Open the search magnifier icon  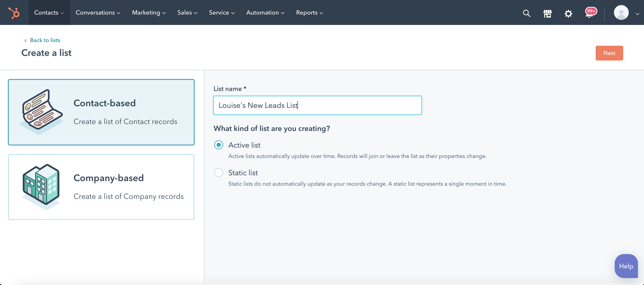point(527,13)
